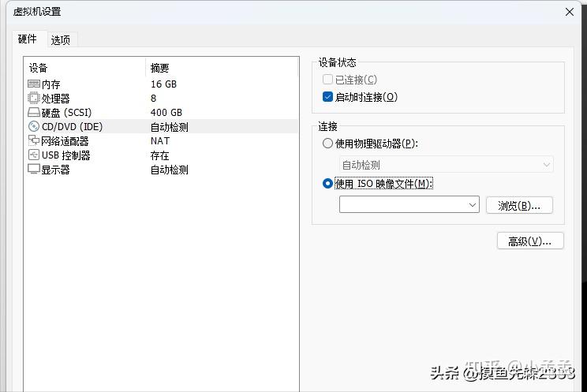Select the 硬盘 (SCSI) row label

coord(66,113)
